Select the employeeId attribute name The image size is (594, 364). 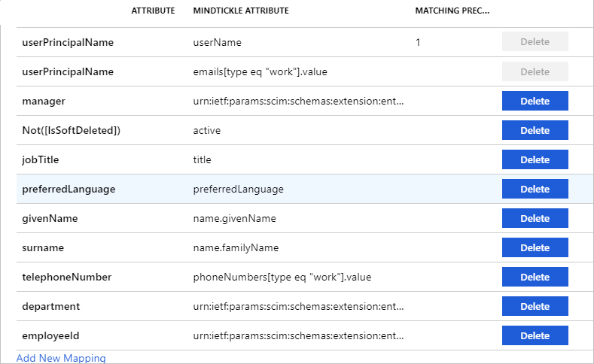click(x=51, y=335)
